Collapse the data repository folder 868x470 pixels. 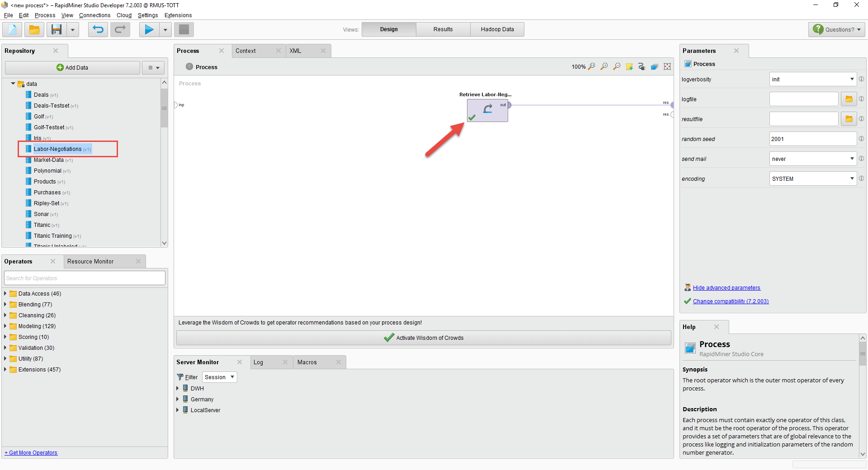[x=13, y=84]
